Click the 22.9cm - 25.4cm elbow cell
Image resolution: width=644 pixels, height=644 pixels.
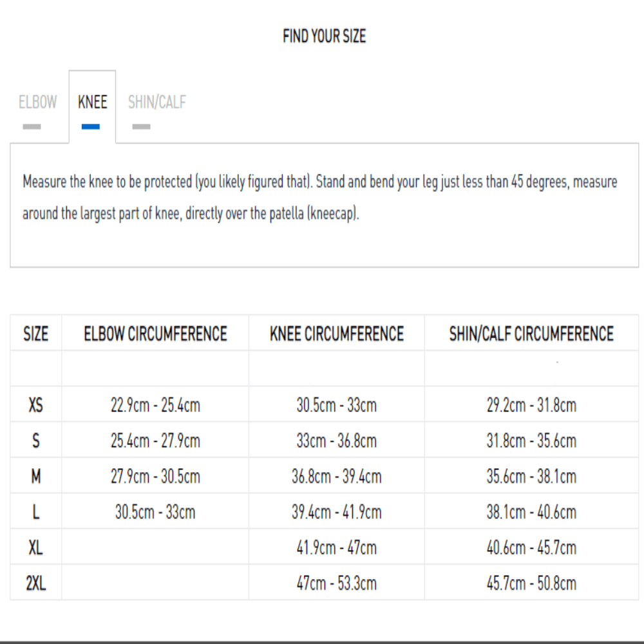[x=155, y=405]
